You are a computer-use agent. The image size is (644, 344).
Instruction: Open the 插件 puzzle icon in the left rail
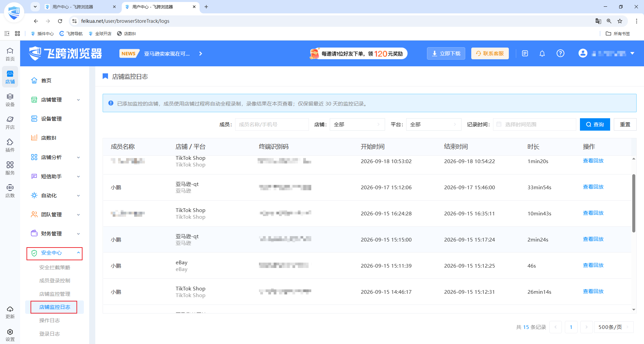pos(10,145)
